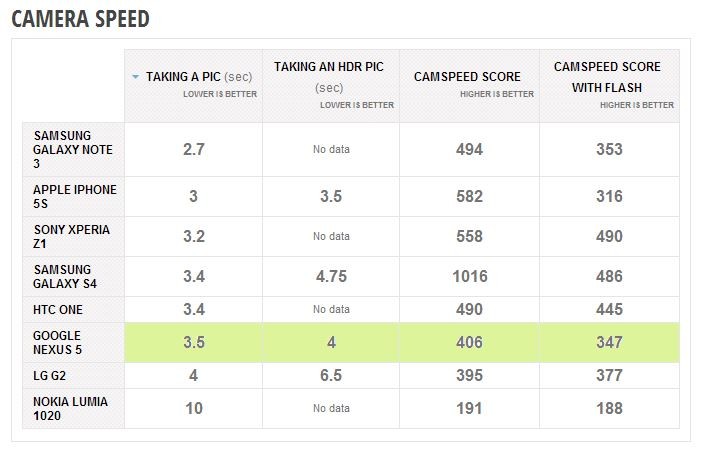Click the Galaxy Note 3 pic time 2.7
The height and width of the screenshot is (449, 702).
(x=194, y=150)
